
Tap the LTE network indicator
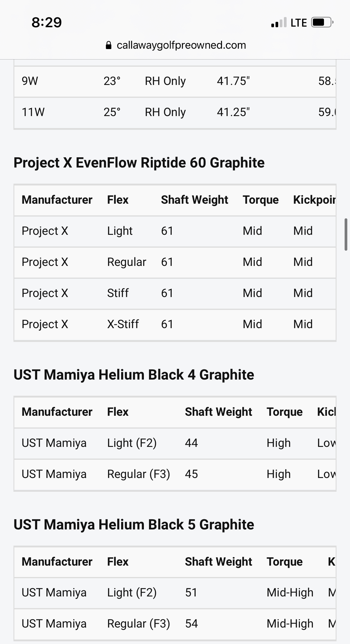pyautogui.click(x=299, y=23)
